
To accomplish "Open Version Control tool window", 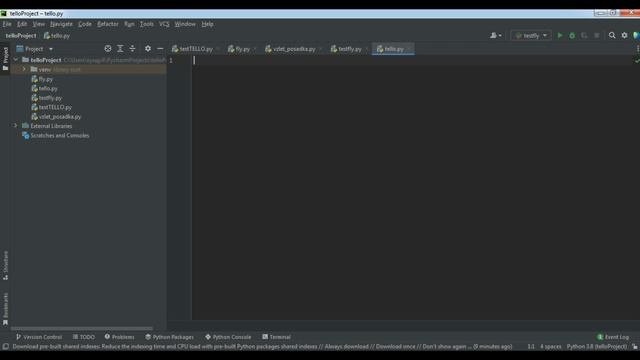I will click(x=39, y=337).
